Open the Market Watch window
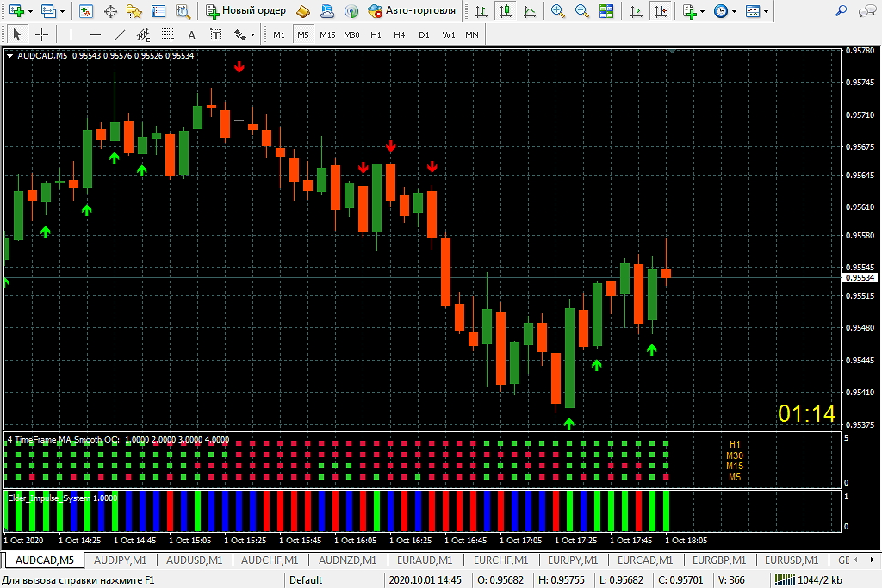The height and width of the screenshot is (588, 882). (x=86, y=10)
